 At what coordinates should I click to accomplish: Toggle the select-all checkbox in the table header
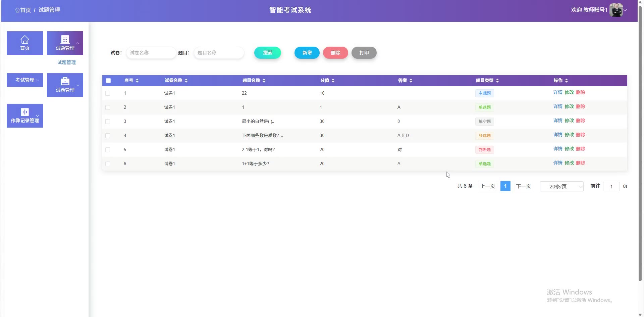(108, 81)
